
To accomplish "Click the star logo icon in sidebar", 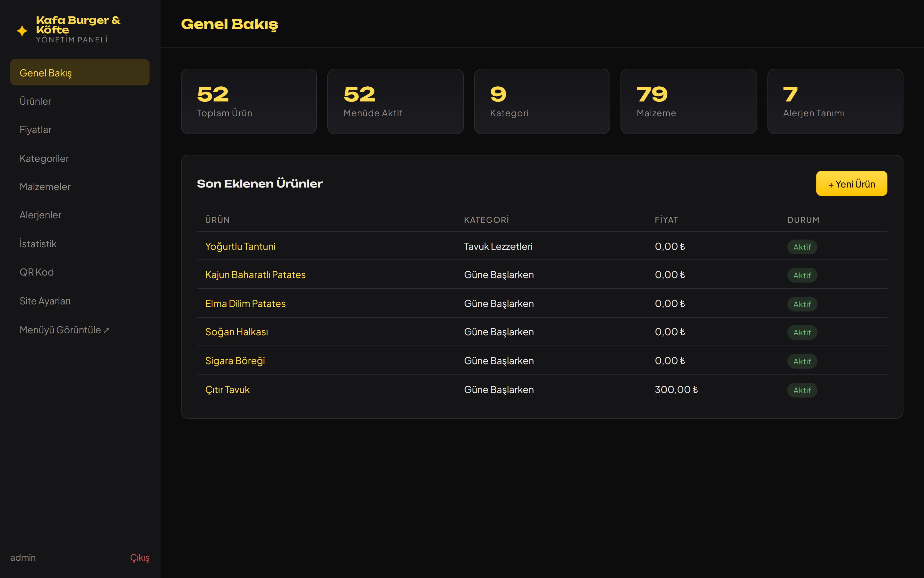I will 22,31.
